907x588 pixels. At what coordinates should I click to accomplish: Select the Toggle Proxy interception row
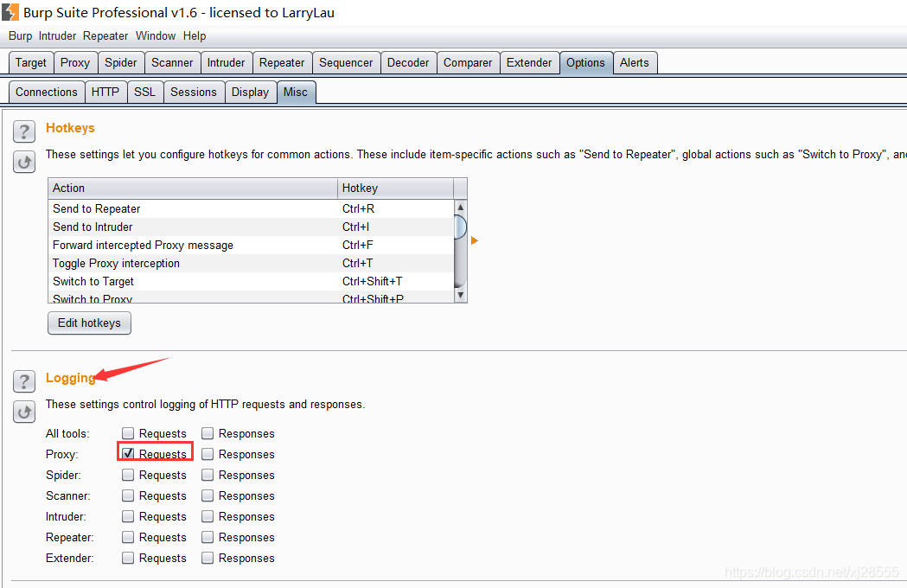click(x=251, y=263)
